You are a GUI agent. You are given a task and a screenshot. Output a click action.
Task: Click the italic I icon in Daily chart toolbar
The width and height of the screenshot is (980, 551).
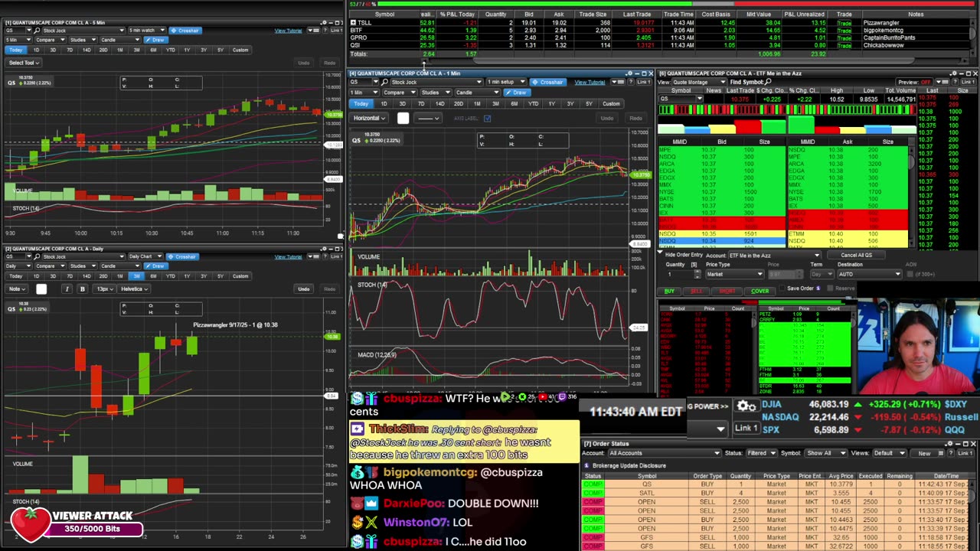(x=67, y=289)
